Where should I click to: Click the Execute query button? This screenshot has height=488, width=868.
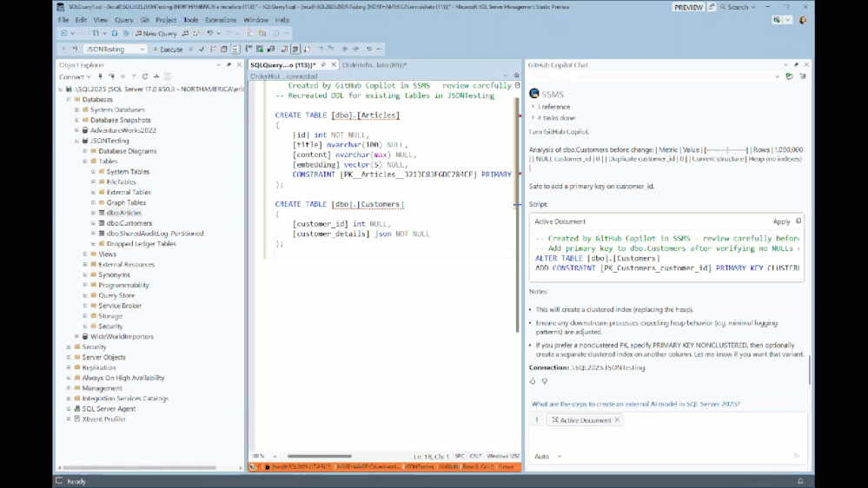pyautogui.click(x=168, y=49)
